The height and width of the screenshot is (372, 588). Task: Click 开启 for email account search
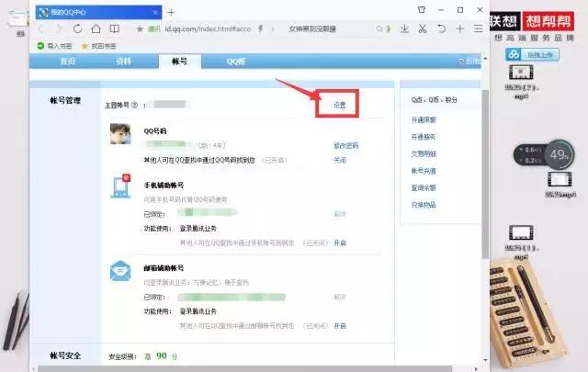[x=340, y=326]
